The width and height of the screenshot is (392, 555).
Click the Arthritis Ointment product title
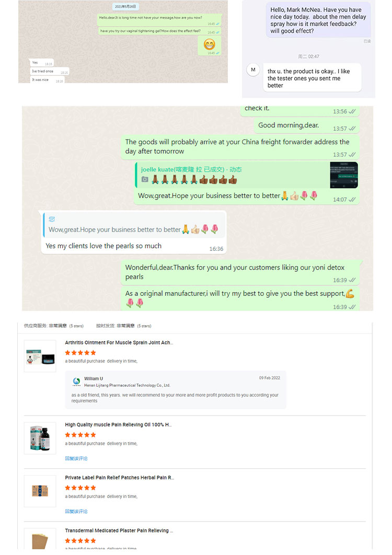click(119, 343)
